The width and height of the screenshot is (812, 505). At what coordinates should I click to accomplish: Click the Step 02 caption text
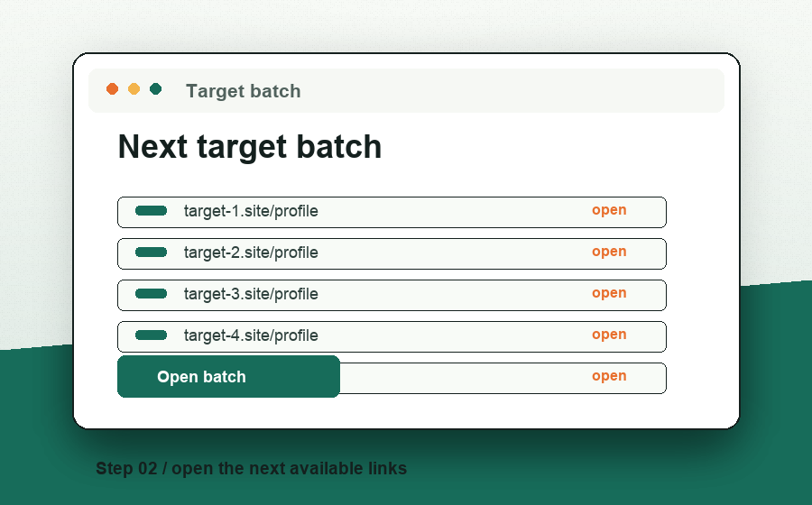(x=251, y=468)
